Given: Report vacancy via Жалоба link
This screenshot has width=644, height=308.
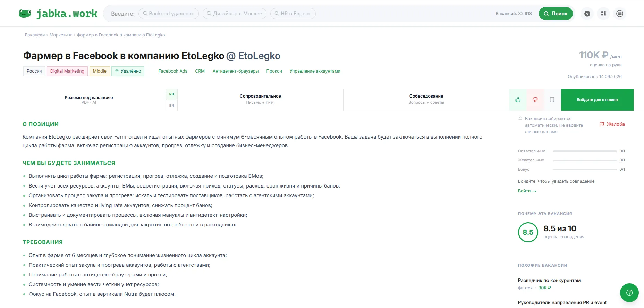Looking at the screenshot, I should click(x=612, y=124).
